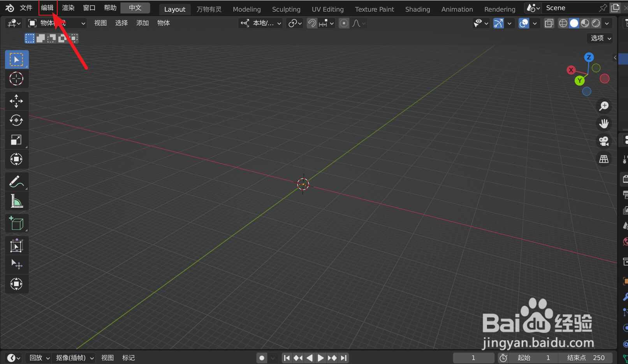Click the zoom magnifier viewport icon
The width and height of the screenshot is (628, 364).
(x=604, y=106)
